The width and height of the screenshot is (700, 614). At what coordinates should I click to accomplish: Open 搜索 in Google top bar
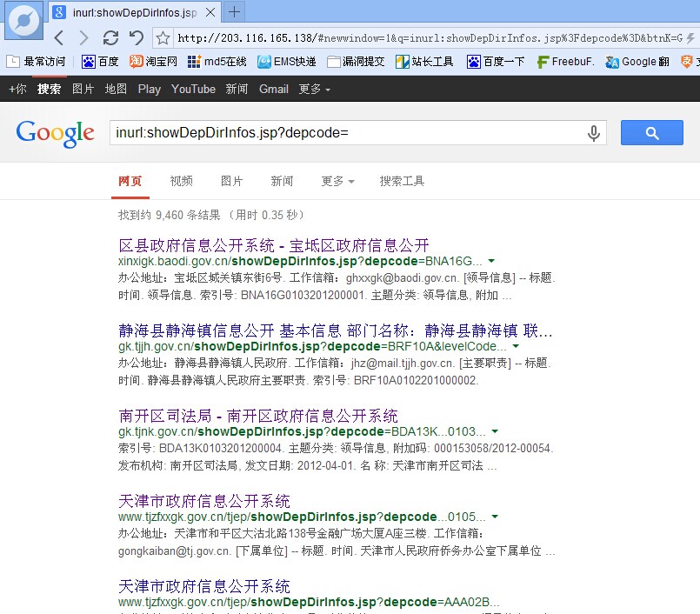pyautogui.click(x=49, y=89)
